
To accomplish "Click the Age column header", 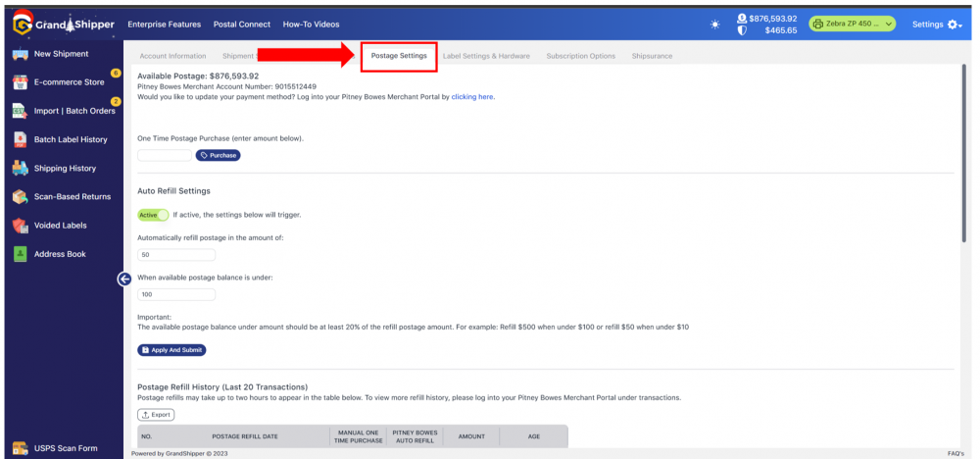I will tap(534, 436).
